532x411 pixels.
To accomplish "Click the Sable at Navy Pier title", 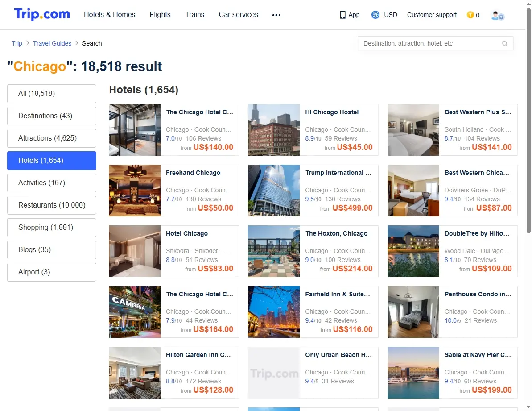I will tap(478, 355).
